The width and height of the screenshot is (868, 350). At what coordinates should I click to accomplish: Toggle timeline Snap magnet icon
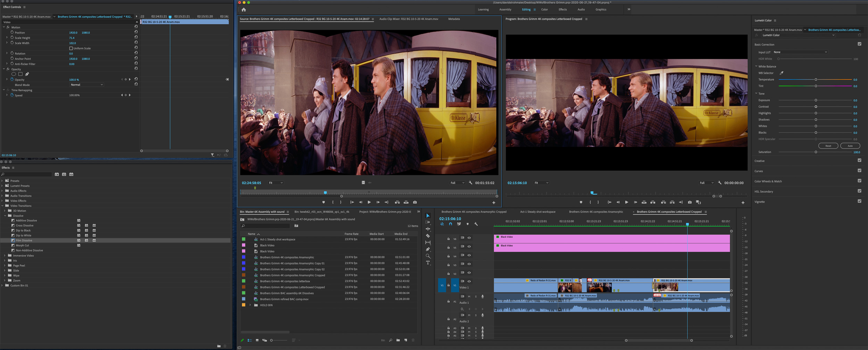(x=450, y=224)
